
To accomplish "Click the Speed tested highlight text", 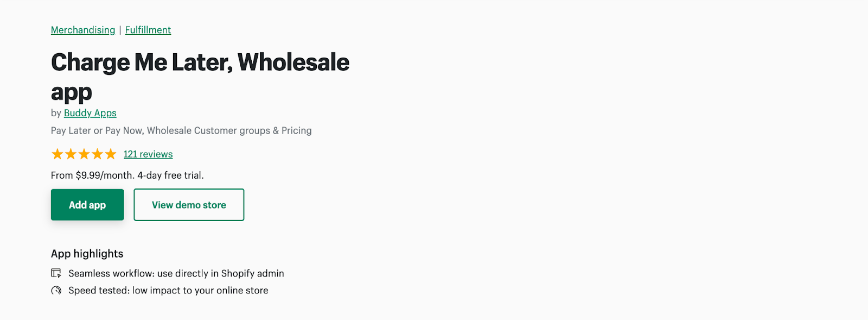I will point(168,290).
